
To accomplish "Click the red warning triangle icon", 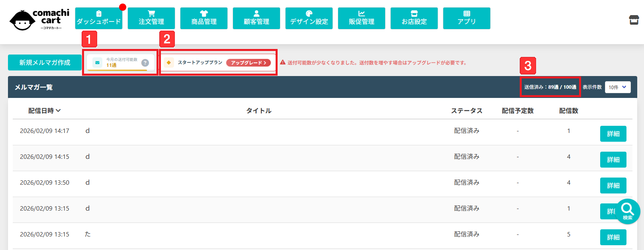I will click(x=283, y=62).
